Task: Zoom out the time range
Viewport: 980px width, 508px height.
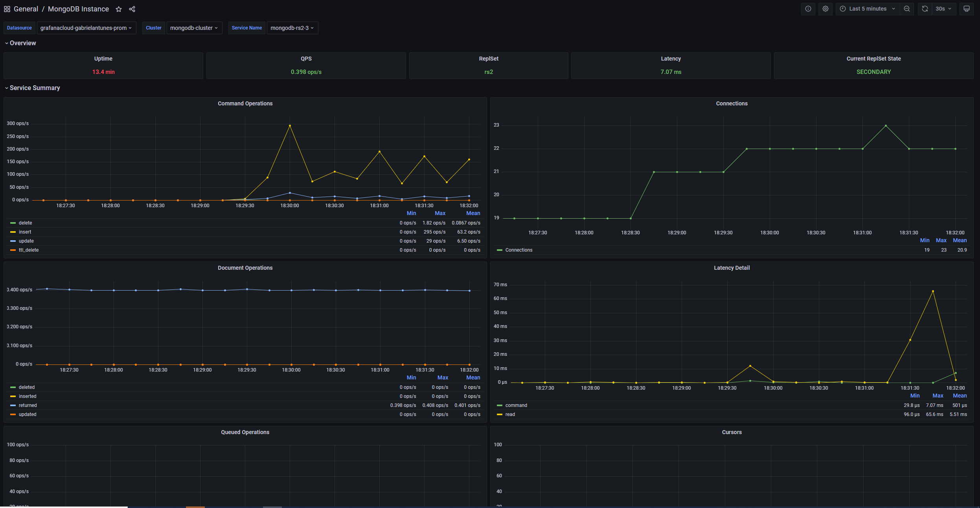Action: click(907, 9)
